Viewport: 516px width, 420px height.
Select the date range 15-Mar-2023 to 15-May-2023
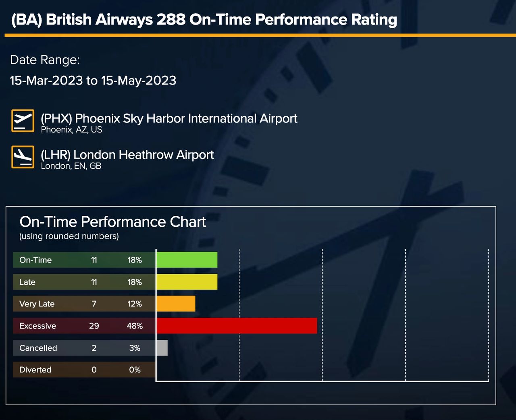93,81
